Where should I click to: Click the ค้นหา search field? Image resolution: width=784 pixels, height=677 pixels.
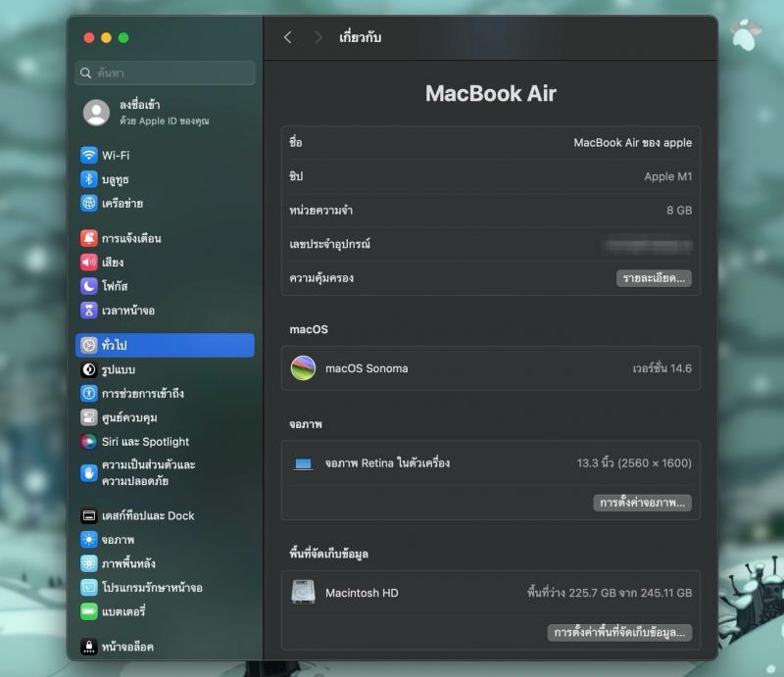(x=165, y=73)
